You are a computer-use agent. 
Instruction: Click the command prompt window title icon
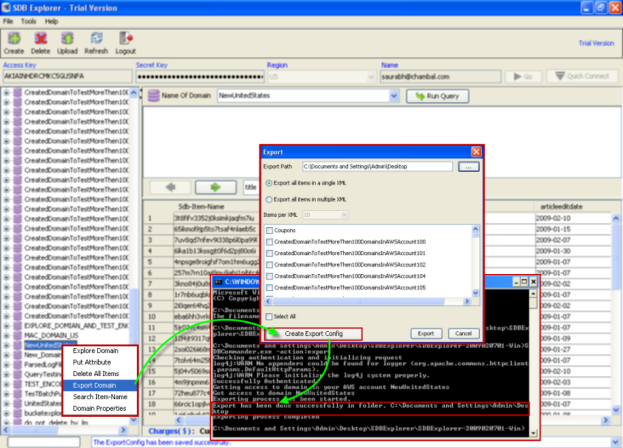218,282
